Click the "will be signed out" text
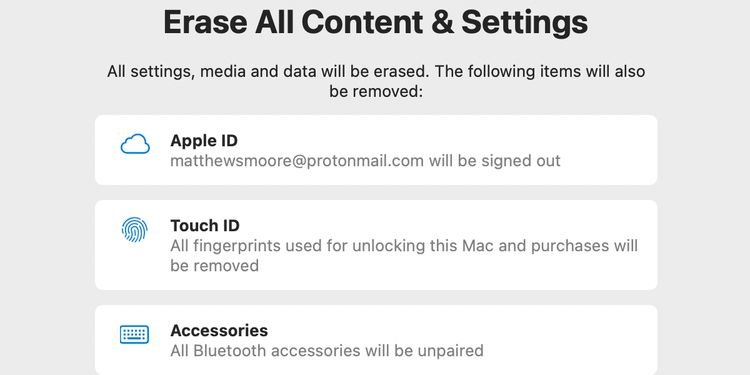The width and height of the screenshot is (750, 375). pyautogui.click(x=495, y=161)
